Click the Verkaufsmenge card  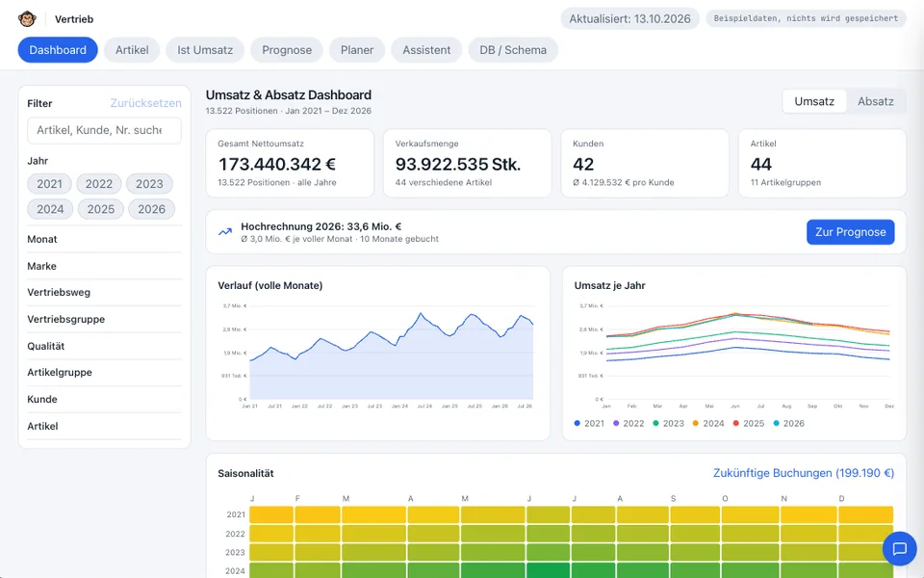tap(468, 164)
